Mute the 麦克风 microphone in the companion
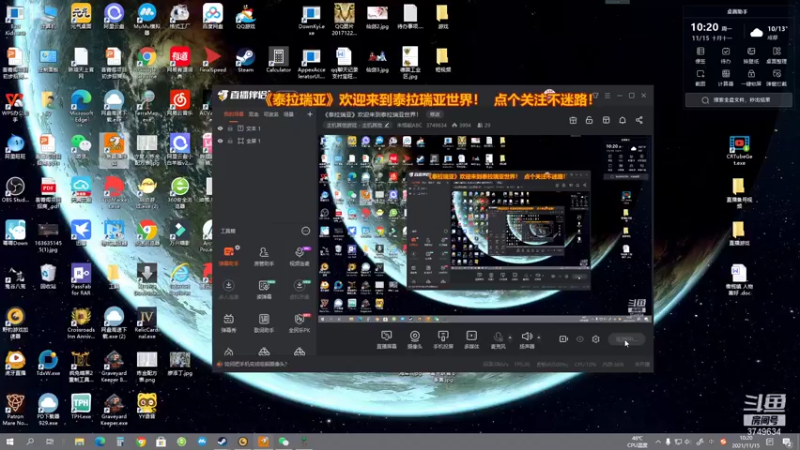Image resolution: width=800 pixels, height=450 pixels. pos(498,339)
